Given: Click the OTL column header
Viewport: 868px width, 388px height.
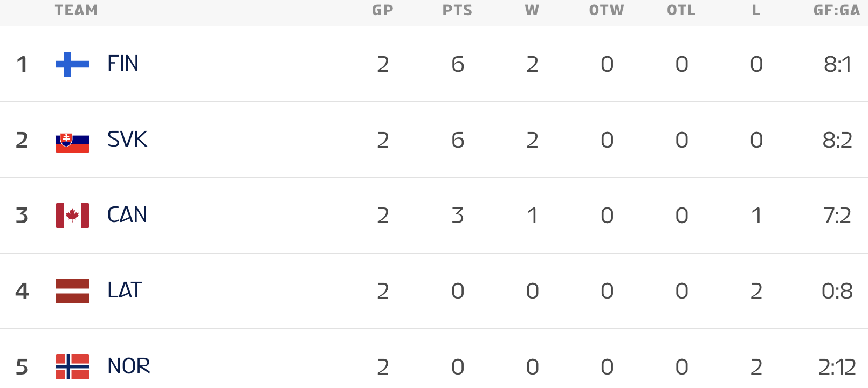Looking at the screenshot, I should point(681,10).
